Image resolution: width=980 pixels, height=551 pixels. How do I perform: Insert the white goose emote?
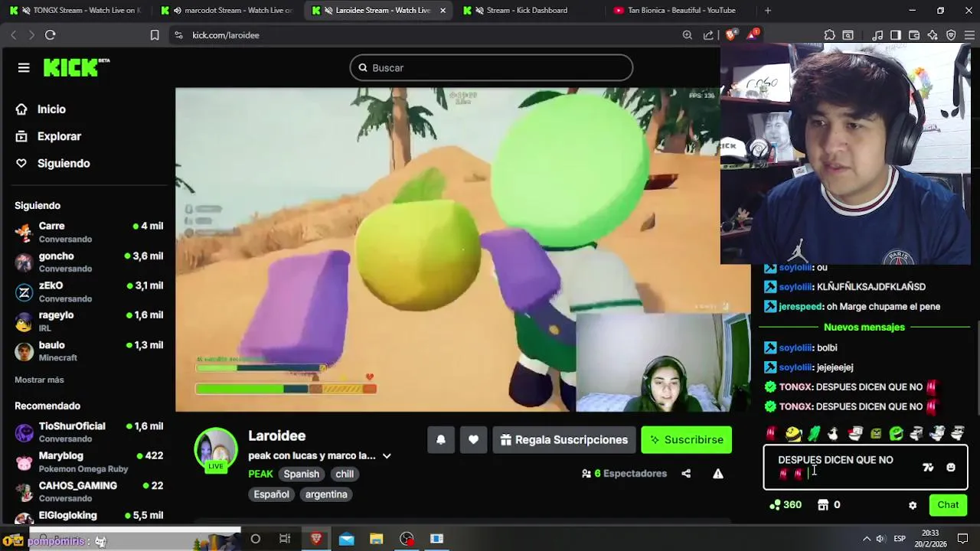(833, 434)
